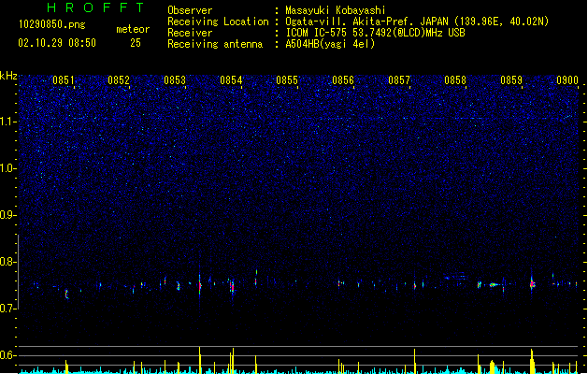Click the Observer label

190,10
